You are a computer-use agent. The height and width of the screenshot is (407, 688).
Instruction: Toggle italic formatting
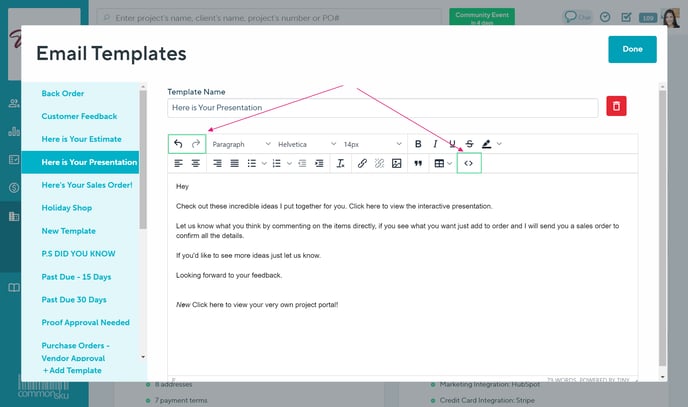(435, 144)
